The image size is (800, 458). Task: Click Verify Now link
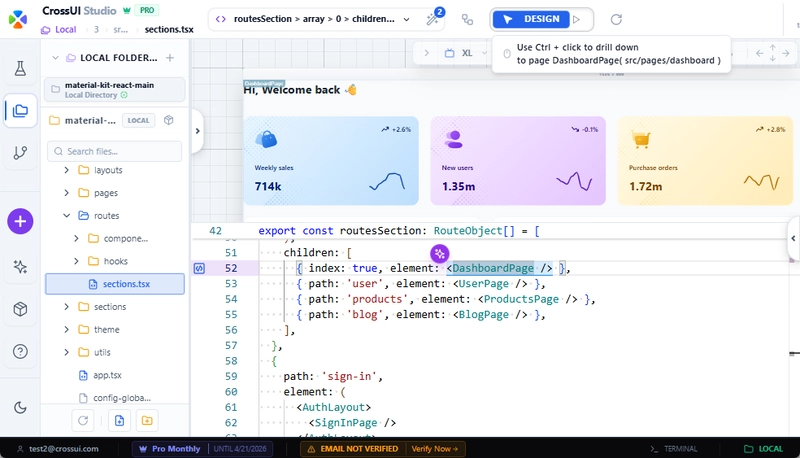435,449
